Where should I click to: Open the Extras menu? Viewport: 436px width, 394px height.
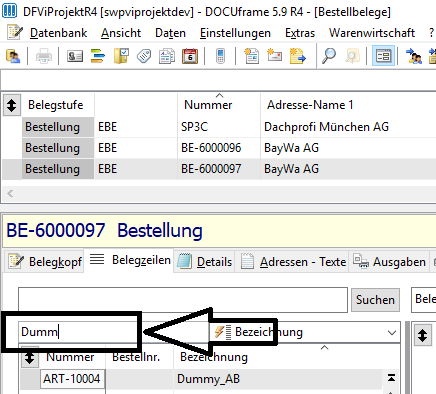pyautogui.click(x=300, y=33)
